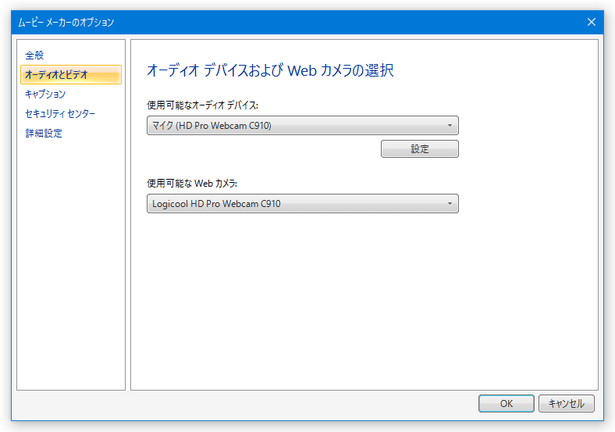Screen dimensions: 615x432
Task: Open the Web camera dropdown Logicool HD Pro Webcam C910
Action: point(302,204)
